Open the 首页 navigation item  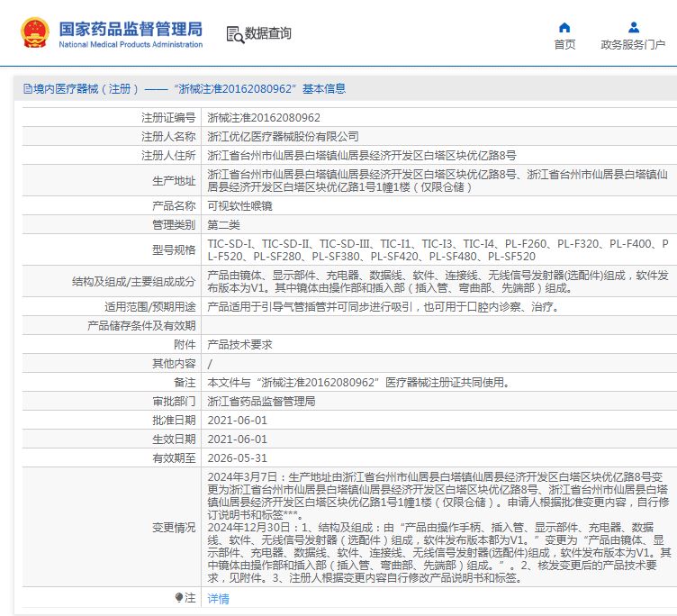point(564,45)
